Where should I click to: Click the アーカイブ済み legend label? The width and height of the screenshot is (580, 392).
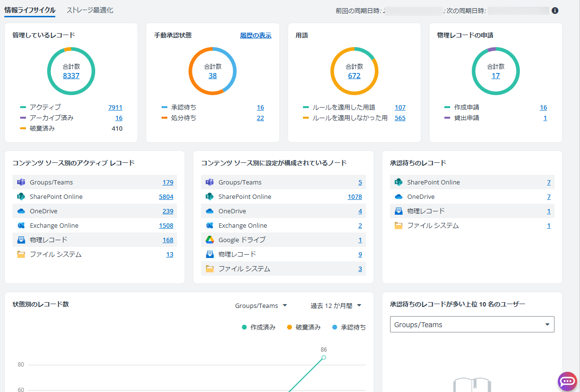pos(51,118)
